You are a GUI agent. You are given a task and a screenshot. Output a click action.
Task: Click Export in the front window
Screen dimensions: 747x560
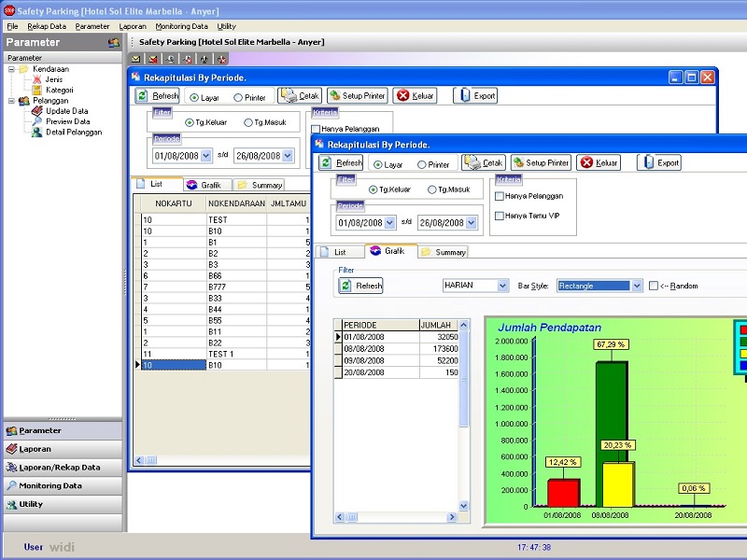659,162
